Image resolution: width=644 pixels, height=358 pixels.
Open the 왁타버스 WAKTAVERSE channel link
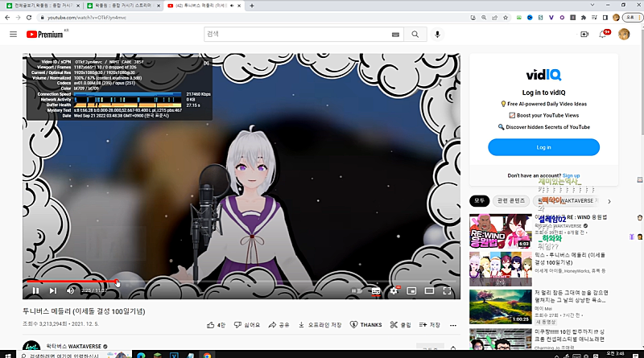point(73,347)
